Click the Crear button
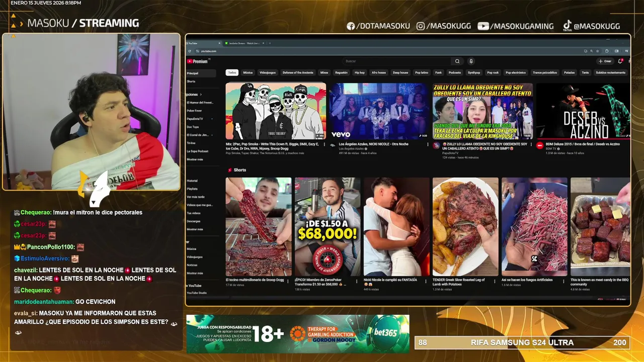The width and height of the screenshot is (644, 362). [605, 61]
